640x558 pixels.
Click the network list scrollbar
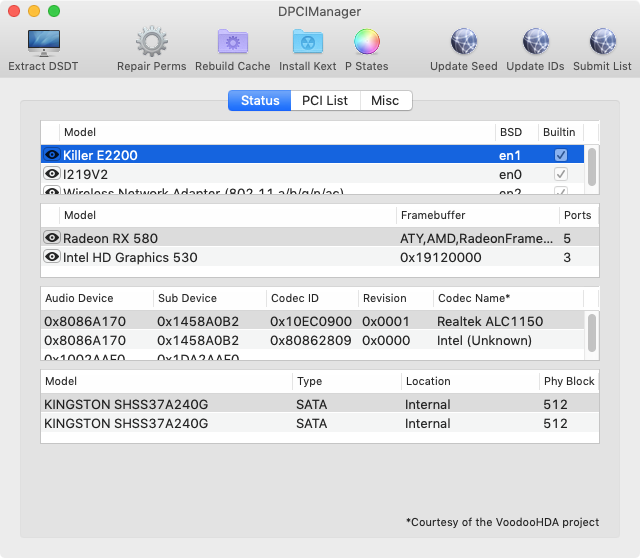(591, 167)
